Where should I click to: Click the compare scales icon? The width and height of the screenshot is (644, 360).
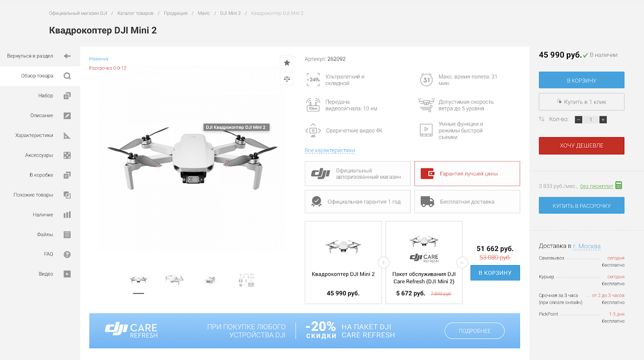pos(287,78)
